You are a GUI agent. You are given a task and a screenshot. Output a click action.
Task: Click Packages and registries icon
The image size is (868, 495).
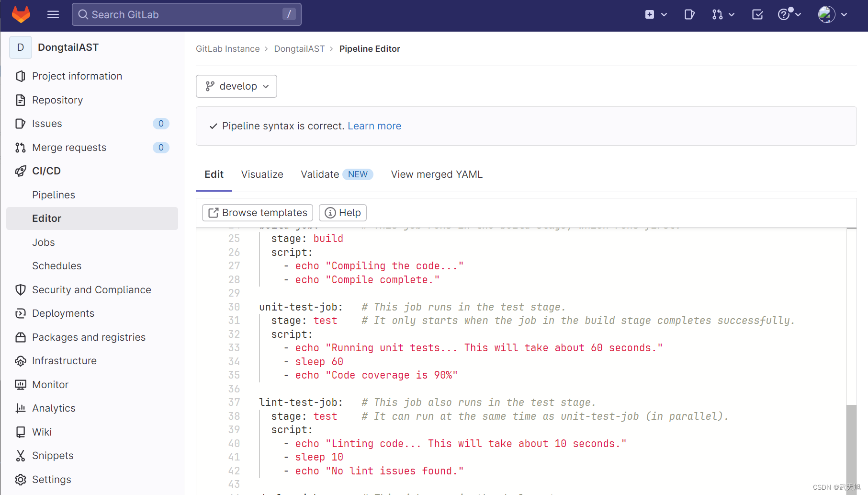point(20,337)
